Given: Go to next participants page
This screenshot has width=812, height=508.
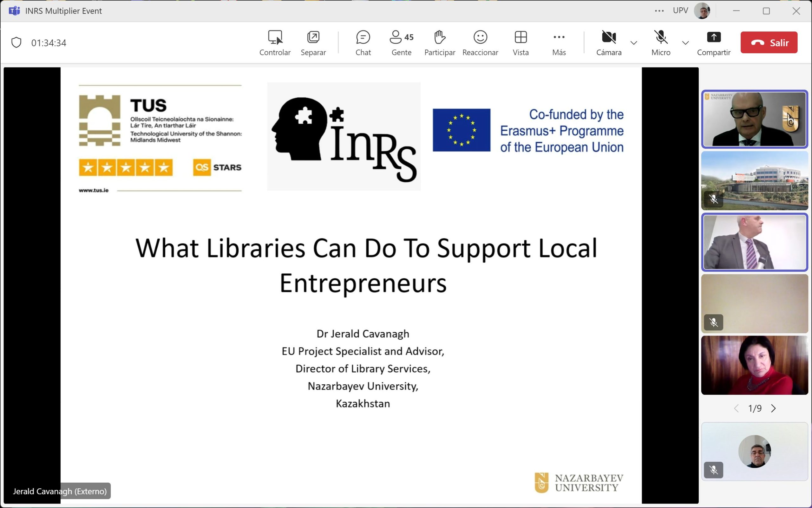Looking at the screenshot, I should pos(773,408).
